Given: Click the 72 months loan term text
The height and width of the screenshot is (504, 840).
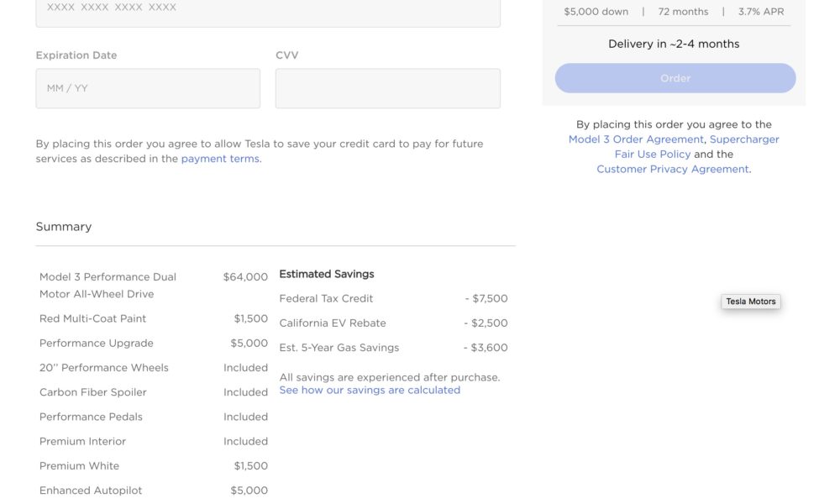Looking at the screenshot, I should pos(683,12).
